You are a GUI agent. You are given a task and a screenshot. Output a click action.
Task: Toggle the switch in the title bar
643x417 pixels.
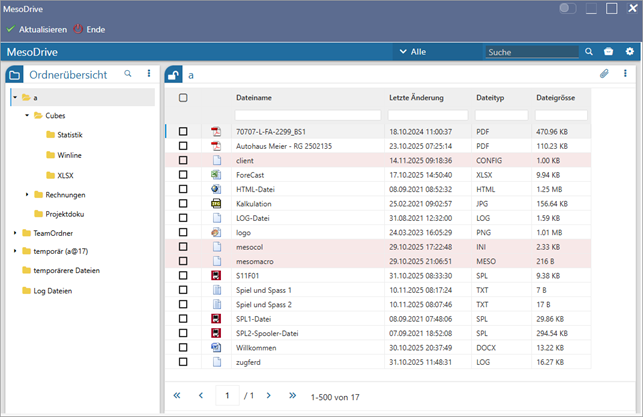click(x=568, y=9)
